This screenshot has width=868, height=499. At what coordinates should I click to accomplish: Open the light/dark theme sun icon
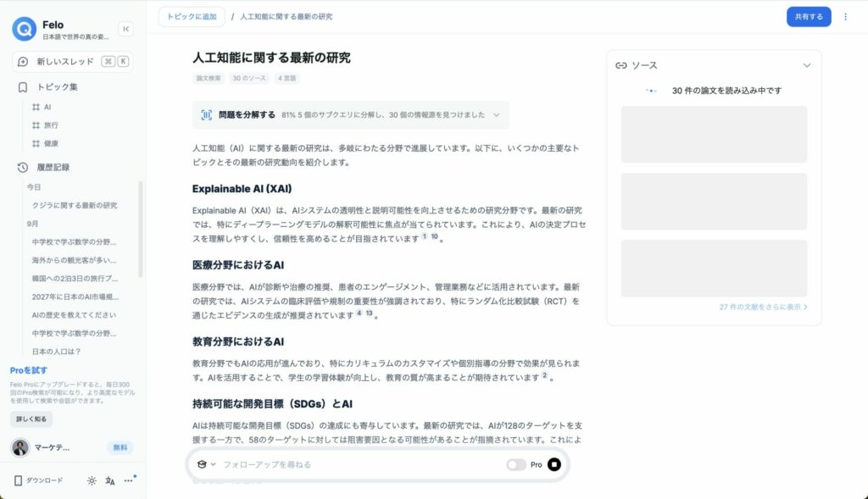92,480
